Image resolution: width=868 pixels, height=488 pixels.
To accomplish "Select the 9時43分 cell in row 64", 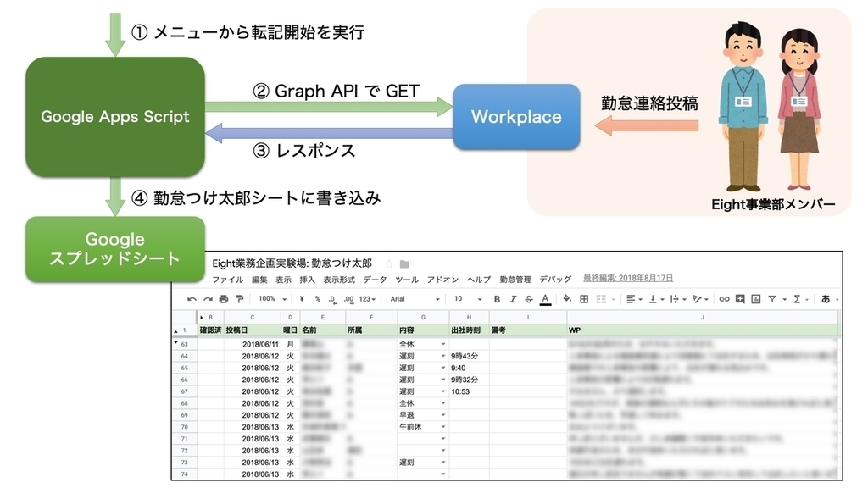I will 469,357.
